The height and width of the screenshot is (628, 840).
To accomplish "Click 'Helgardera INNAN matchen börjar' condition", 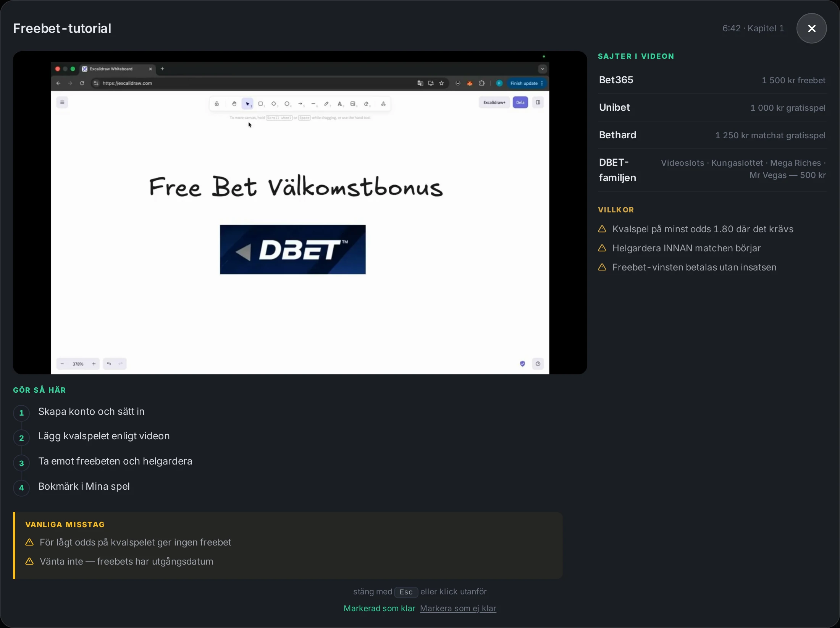I will point(687,248).
